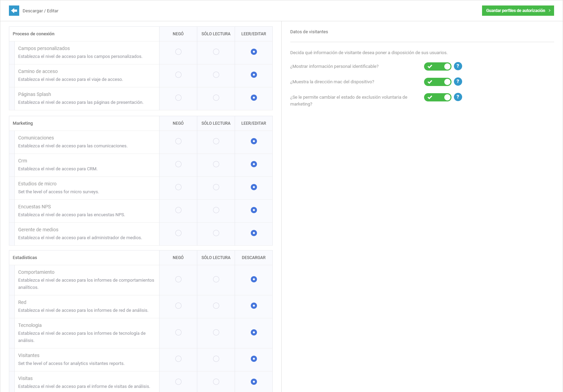Screen dimensions: 563x392
Task: Set Campos personalizados to Negó
Action: pyautogui.click(x=178, y=52)
